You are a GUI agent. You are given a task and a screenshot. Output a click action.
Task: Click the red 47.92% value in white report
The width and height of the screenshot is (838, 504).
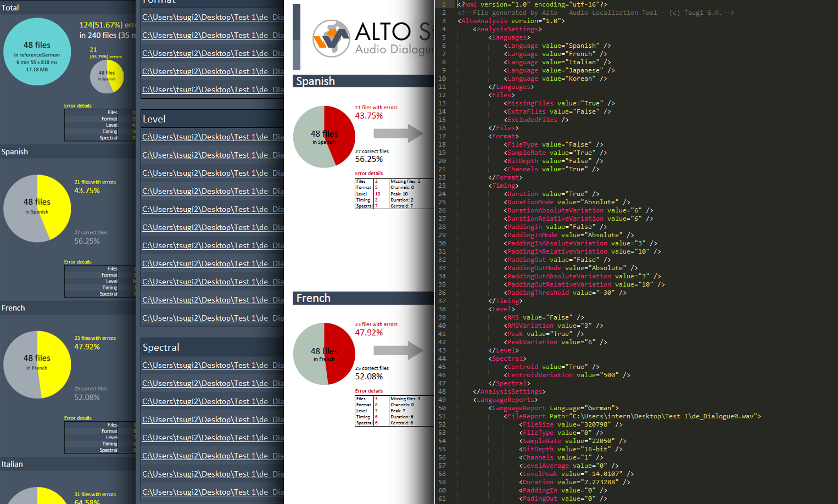(x=369, y=333)
